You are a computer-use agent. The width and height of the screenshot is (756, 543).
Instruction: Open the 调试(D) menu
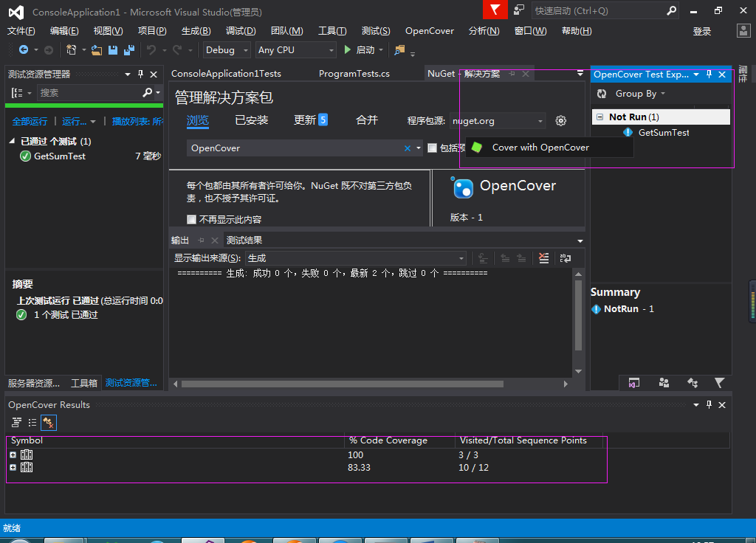pos(241,31)
